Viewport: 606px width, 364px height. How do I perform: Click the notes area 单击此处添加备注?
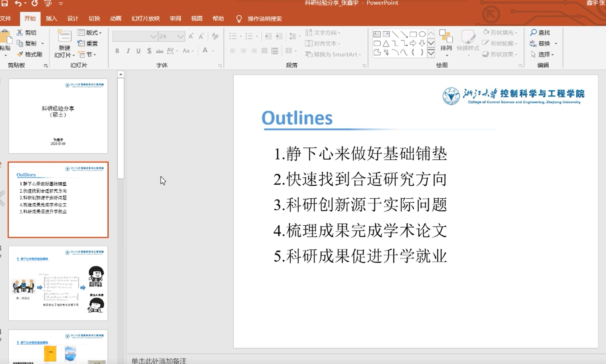[159, 360]
